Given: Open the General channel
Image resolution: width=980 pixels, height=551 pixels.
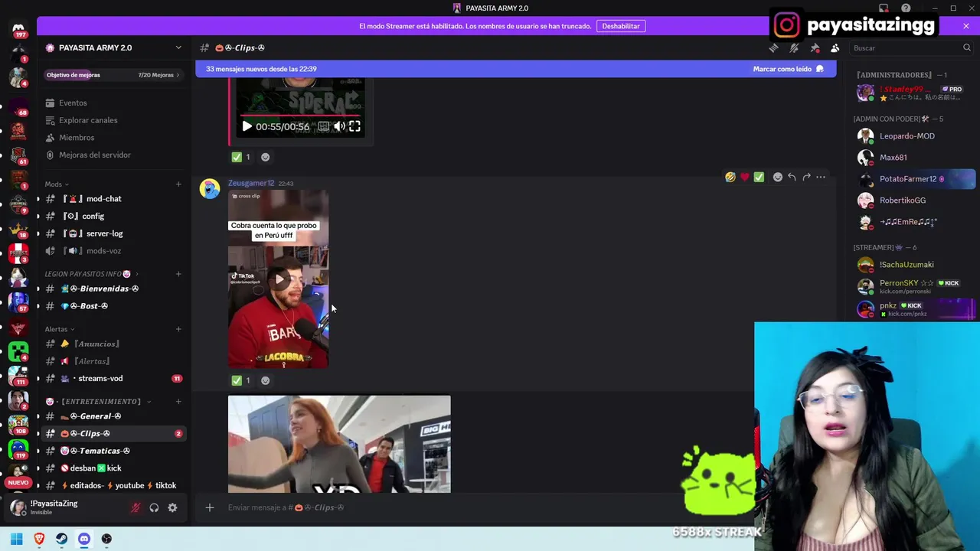Looking at the screenshot, I should [x=113, y=416].
